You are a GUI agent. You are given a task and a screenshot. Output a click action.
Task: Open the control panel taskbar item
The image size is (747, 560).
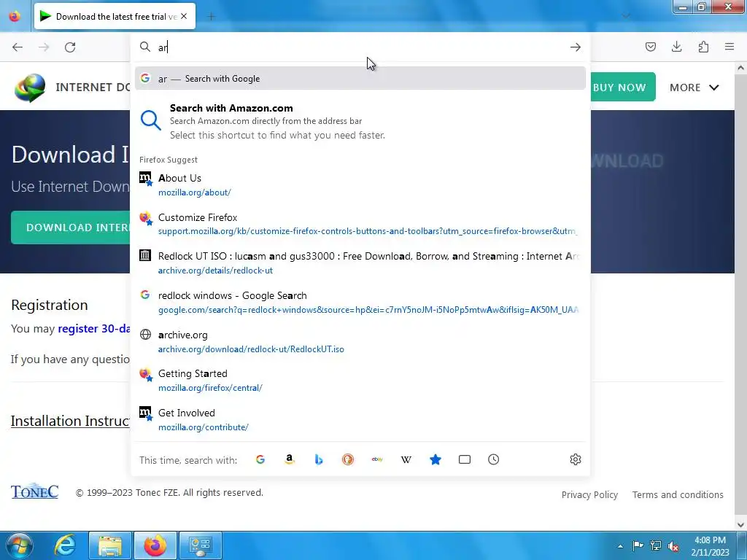click(201, 545)
